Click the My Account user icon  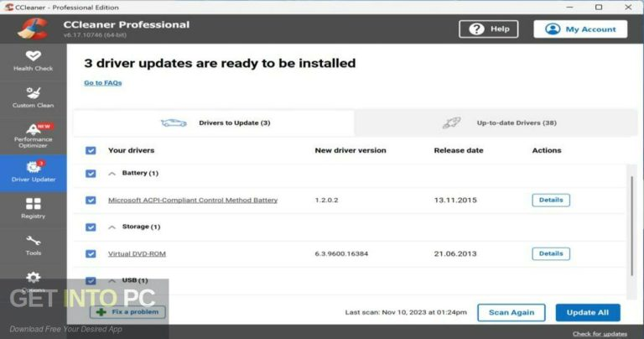tap(553, 29)
